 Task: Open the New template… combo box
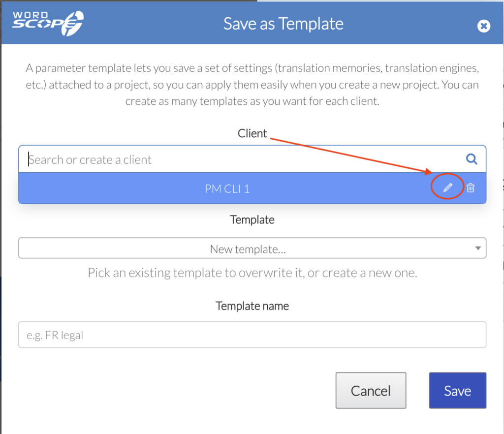point(252,248)
